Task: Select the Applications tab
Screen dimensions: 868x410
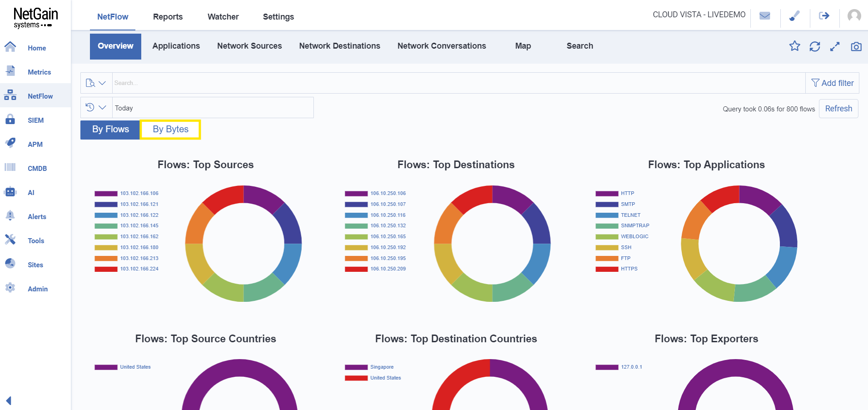Action: [176, 46]
